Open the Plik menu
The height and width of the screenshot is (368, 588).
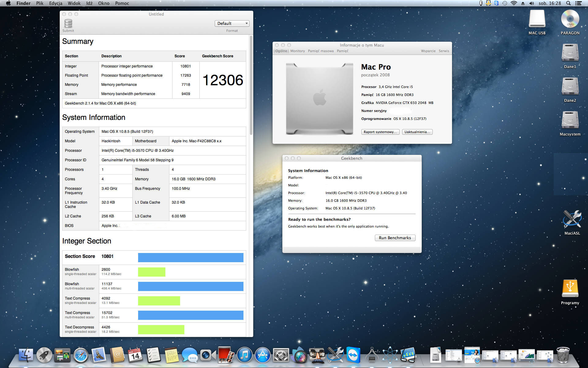point(40,3)
